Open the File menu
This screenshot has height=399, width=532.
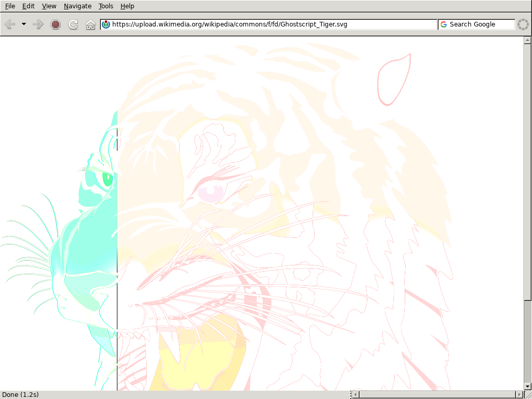10,6
